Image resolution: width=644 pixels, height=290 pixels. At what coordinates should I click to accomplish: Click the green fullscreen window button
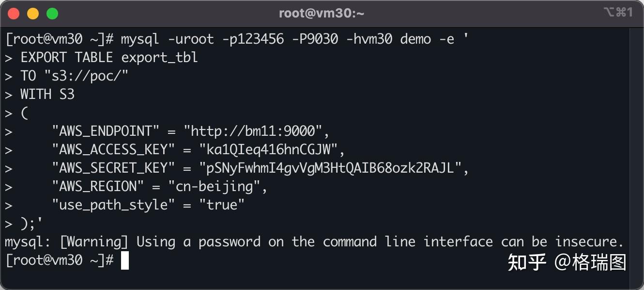tap(52, 14)
